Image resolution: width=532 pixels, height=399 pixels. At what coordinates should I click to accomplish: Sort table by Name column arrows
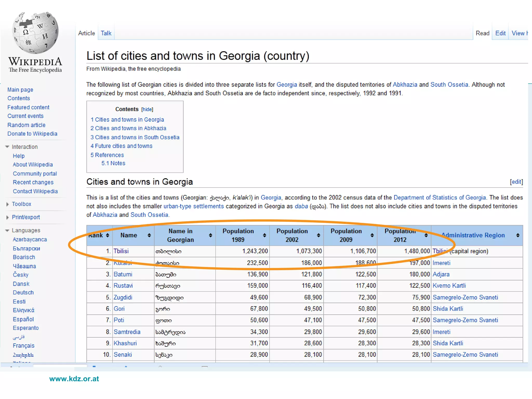click(x=149, y=235)
